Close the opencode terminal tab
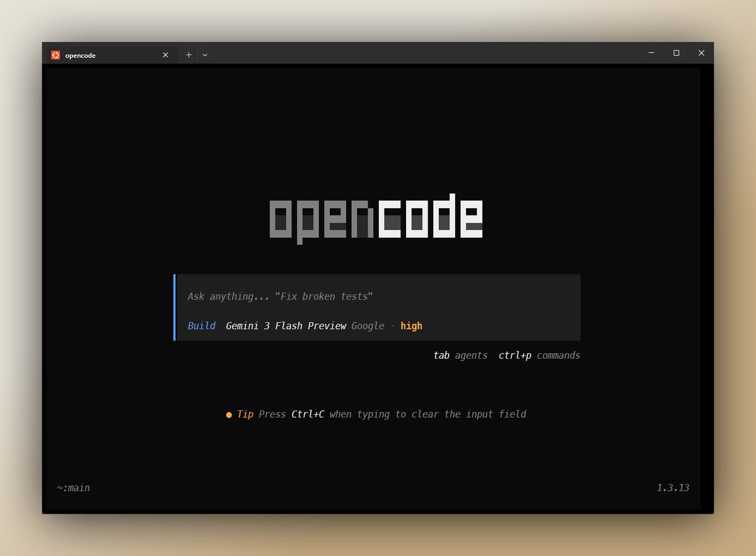This screenshot has width=756, height=556. point(165,55)
